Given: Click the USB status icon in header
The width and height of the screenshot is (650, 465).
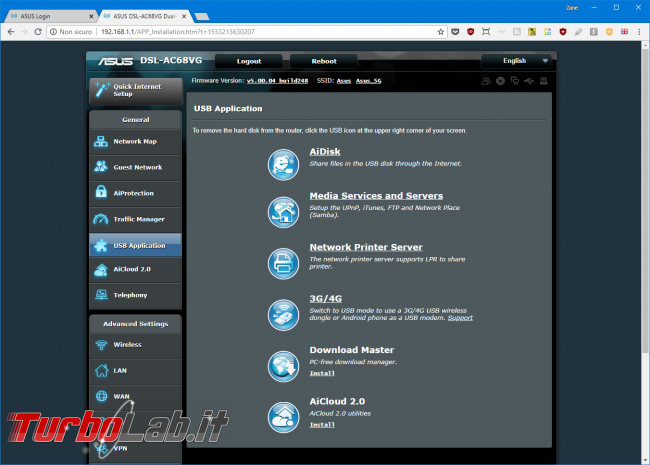Looking at the screenshot, I should 529,81.
